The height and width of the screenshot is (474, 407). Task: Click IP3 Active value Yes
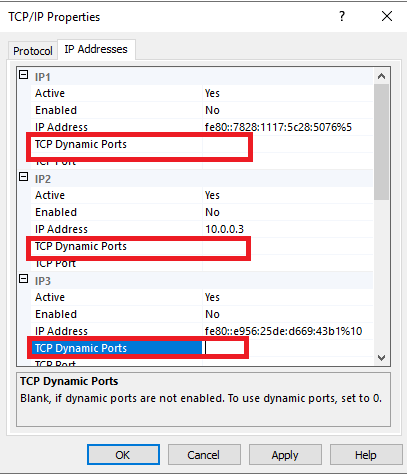[x=212, y=297]
